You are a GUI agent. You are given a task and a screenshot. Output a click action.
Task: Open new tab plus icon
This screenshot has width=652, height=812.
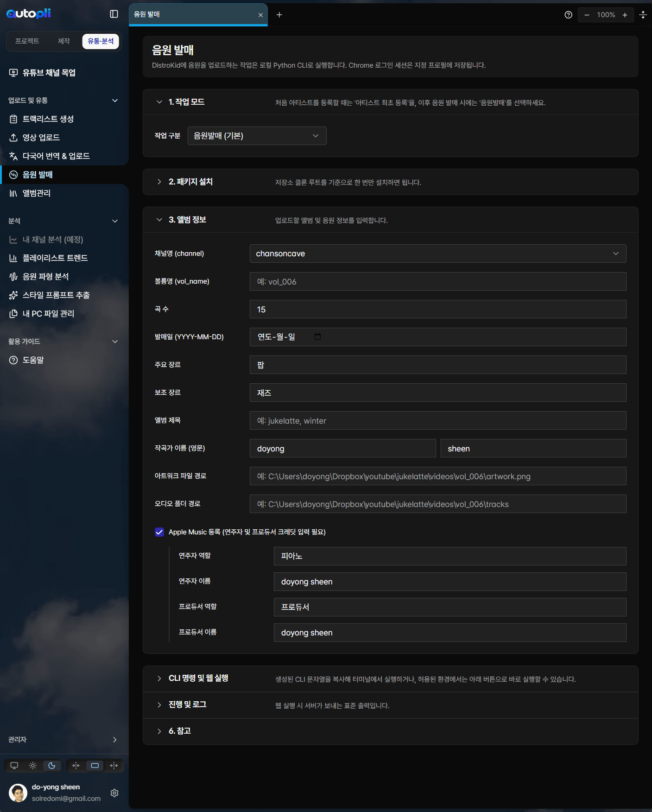point(279,15)
